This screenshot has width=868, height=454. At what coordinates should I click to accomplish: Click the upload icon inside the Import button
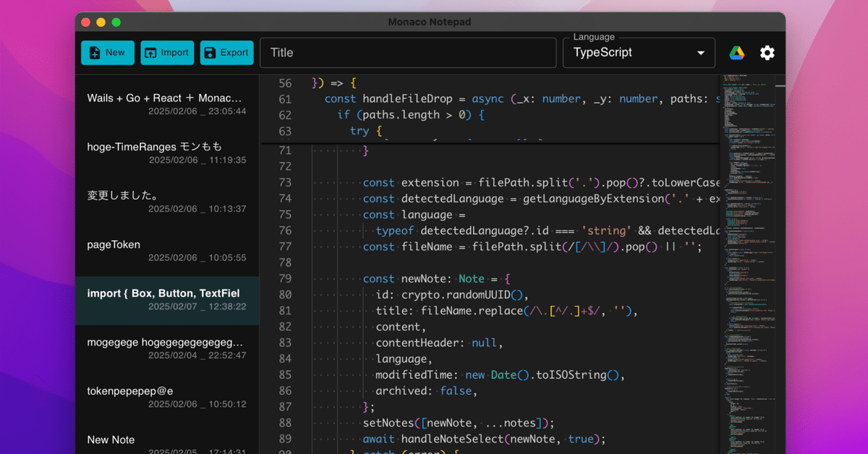[152, 52]
